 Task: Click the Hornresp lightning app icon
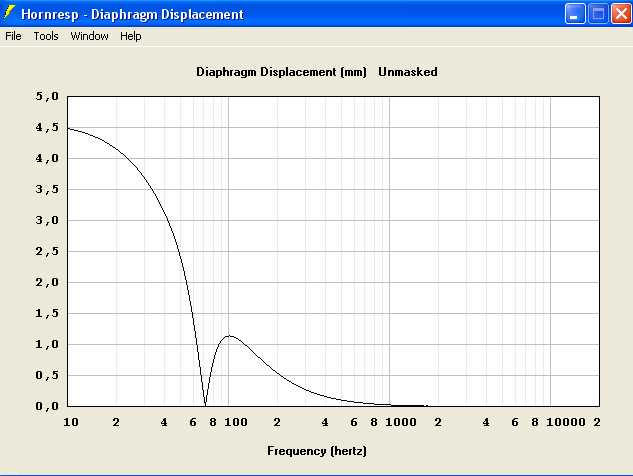tap(8, 13)
